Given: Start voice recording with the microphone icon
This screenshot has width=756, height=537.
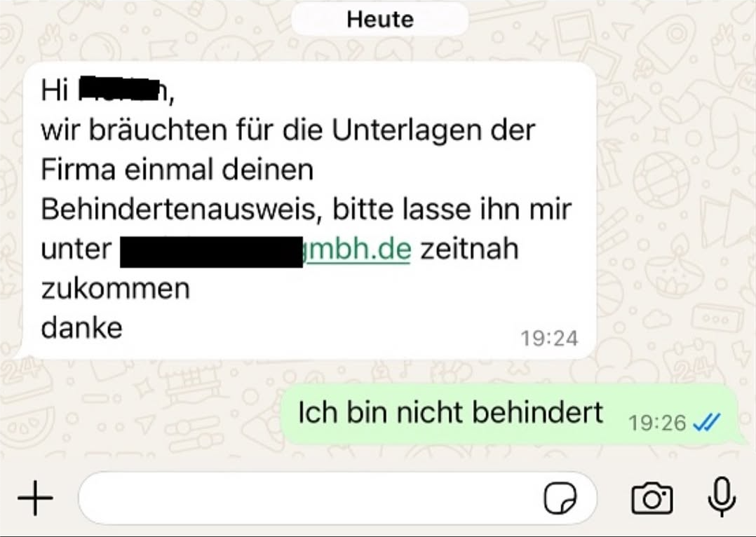Looking at the screenshot, I should click(722, 497).
